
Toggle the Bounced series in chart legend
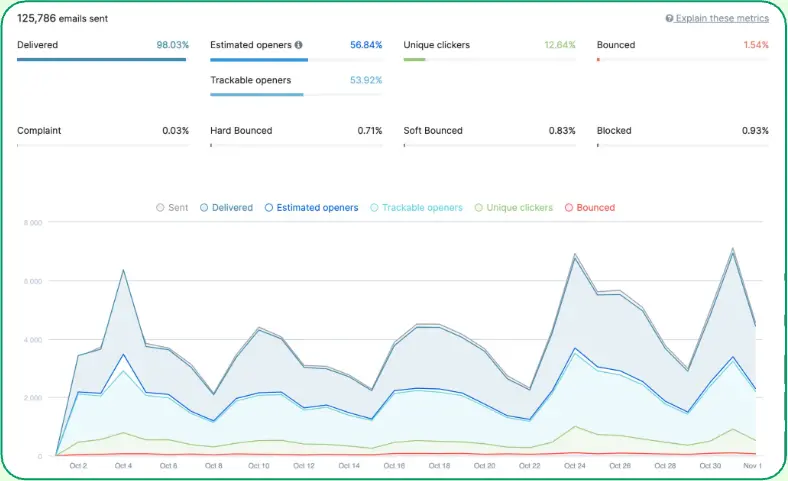(x=590, y=208)
